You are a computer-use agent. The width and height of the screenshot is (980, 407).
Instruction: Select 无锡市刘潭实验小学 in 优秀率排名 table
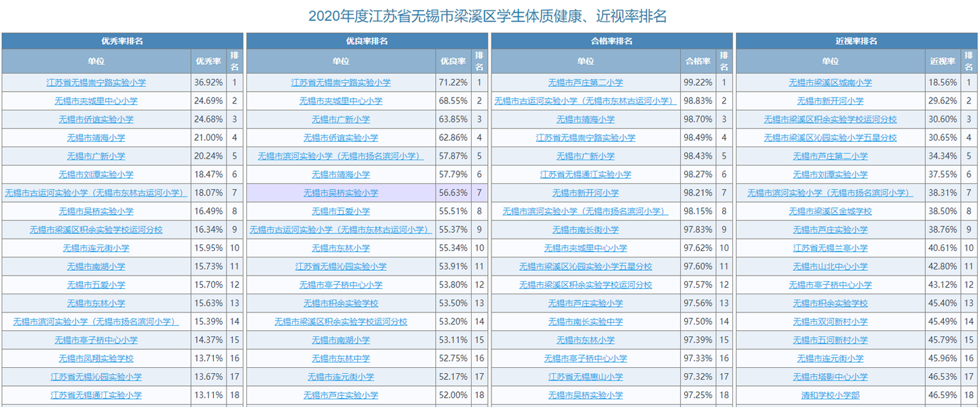click(x=96, y=175)
